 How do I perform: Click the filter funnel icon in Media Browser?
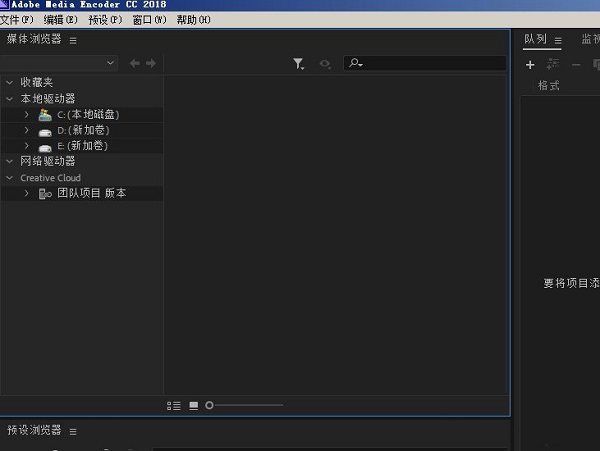(x=298, y=64)
